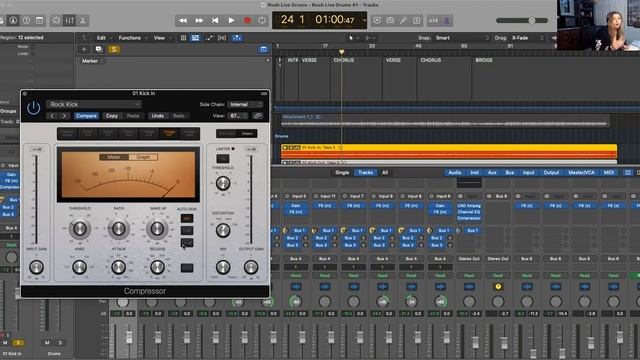Open the LCD display mode dropdown arrow
Screen dimensions: 640x360
[x=364, y=20]
